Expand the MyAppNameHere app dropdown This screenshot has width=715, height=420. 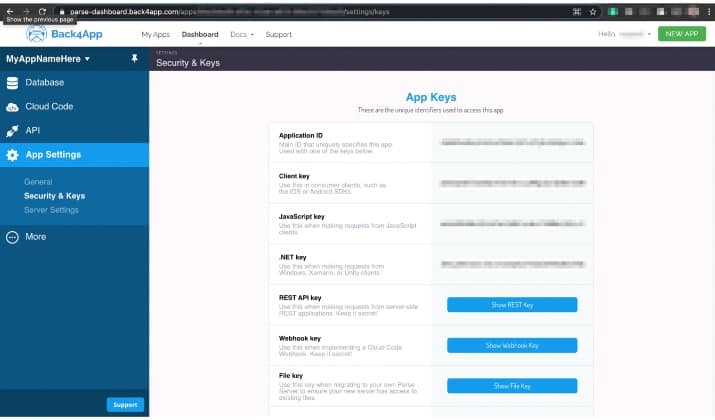coord(48,59)
